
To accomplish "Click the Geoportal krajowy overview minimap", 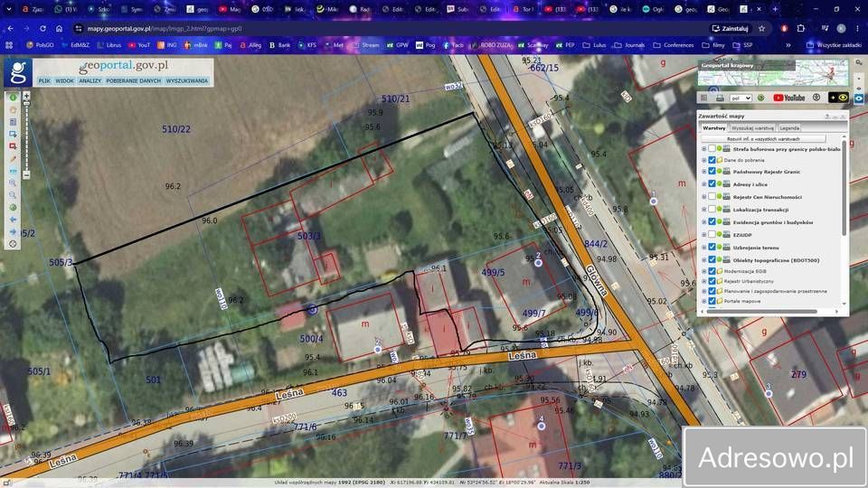I will pyautogui.click(x=773, y=73).
